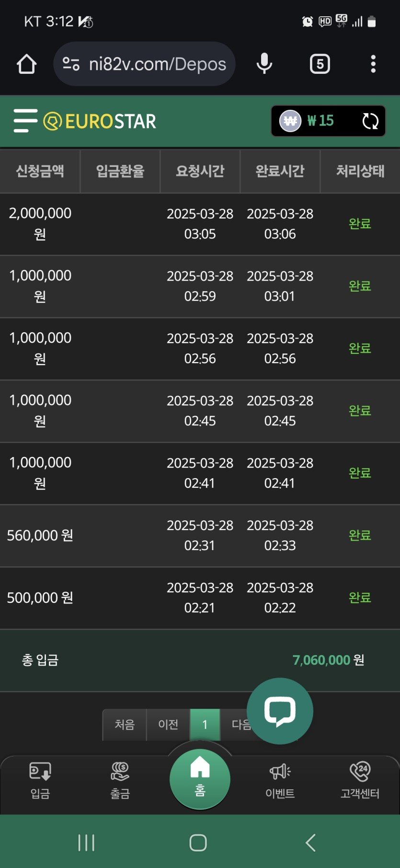Click the EUROSTAR logo
This screenshot has height=868, width=400.
pyautogui.click(x=100, y=121)
